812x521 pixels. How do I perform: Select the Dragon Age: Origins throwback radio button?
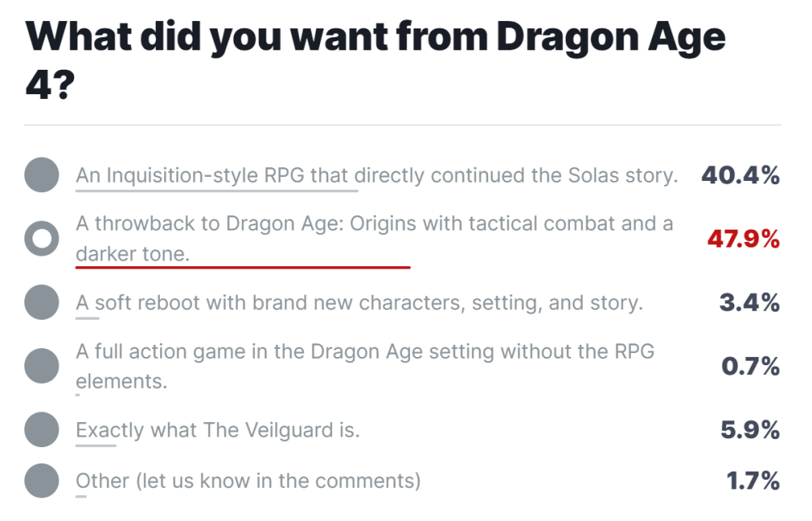[x=42, y=239]
